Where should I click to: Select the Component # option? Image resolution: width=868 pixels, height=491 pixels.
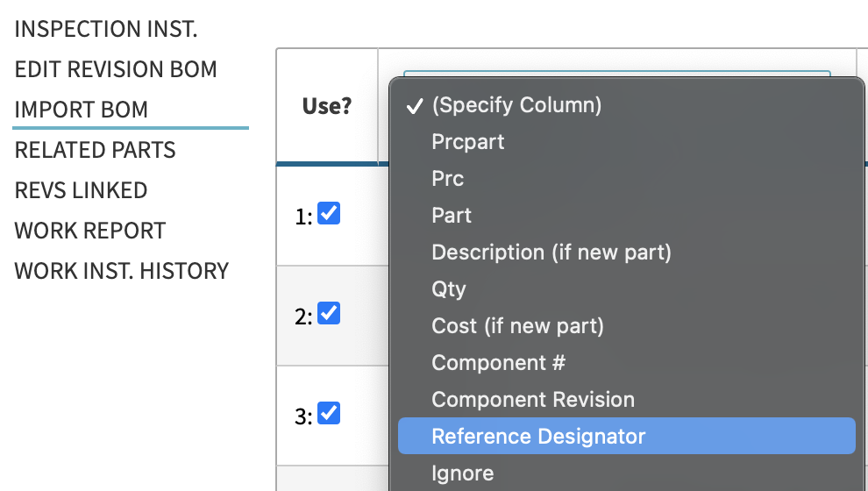(627, 363)
